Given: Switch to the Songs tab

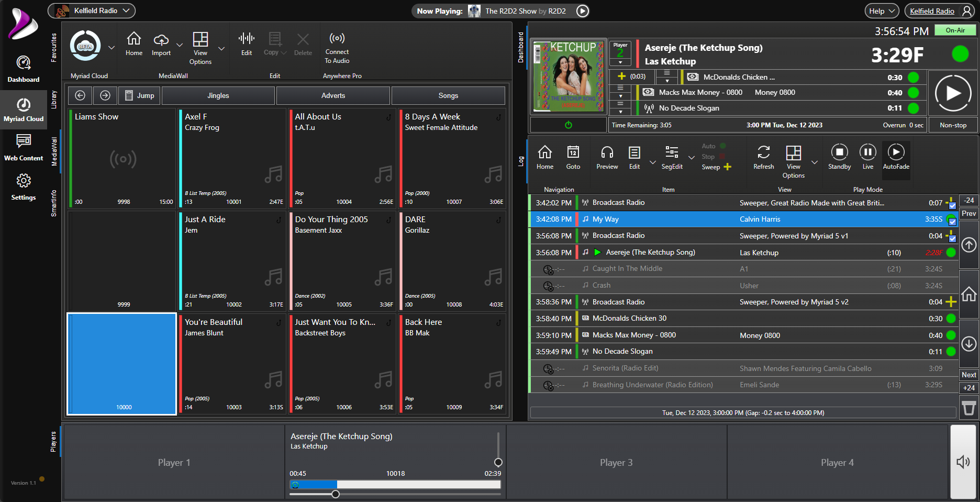Looking at the screenshot, I should (x=448, y=95).
